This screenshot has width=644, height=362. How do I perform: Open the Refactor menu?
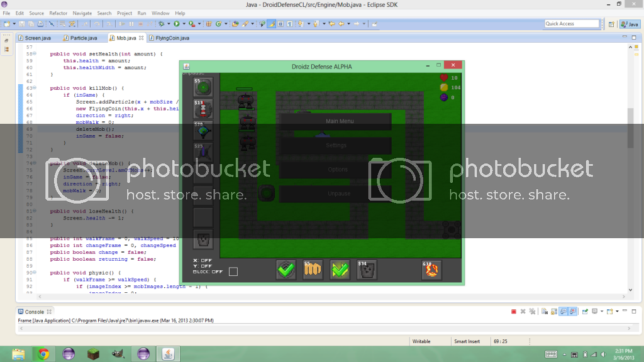pos(58,13)
